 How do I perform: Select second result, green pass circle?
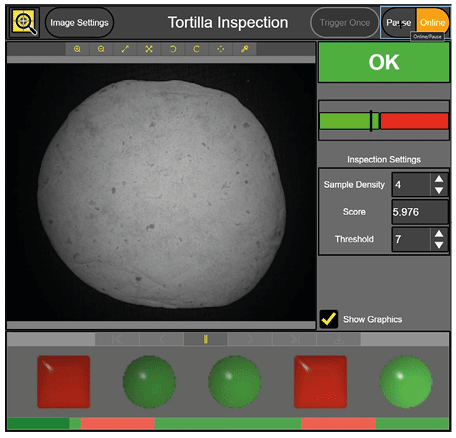click(149, 382)
